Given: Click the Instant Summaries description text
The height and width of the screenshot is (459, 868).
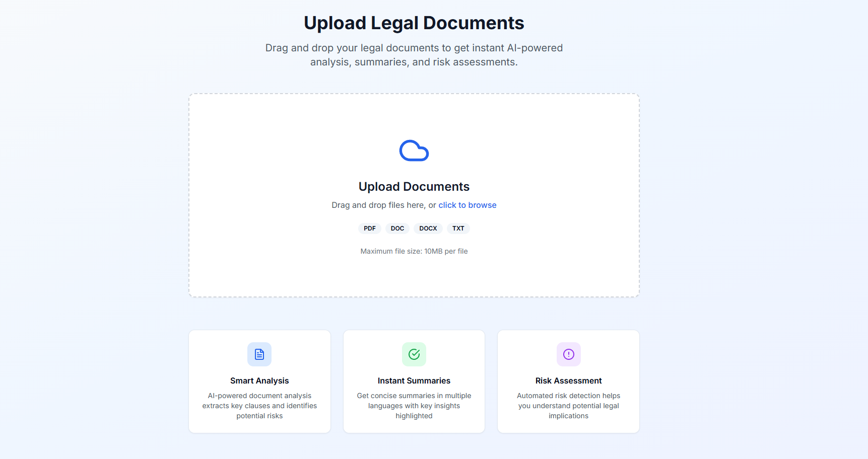Looking at the screenshot, I should pyautogui.click(x=414, y=406).
